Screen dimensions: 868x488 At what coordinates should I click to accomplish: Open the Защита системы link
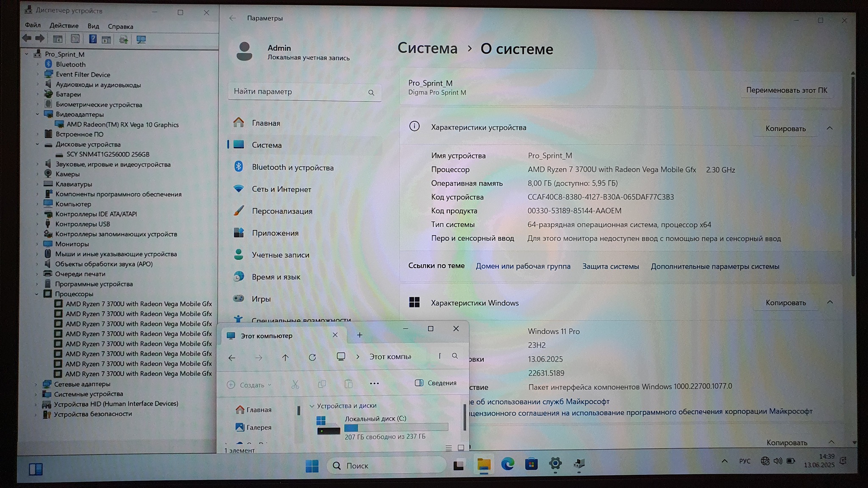point(610,266)
